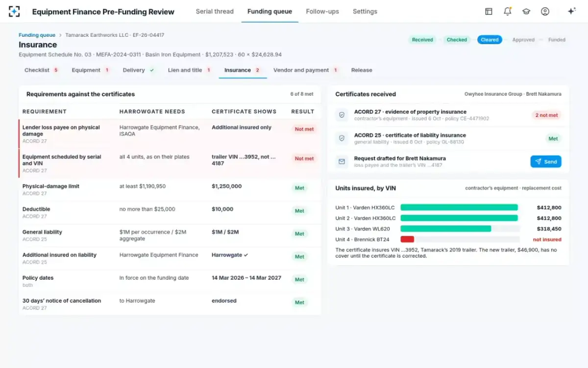Click shield icon beside ACORD 25 certificate

tap(342, 138)
